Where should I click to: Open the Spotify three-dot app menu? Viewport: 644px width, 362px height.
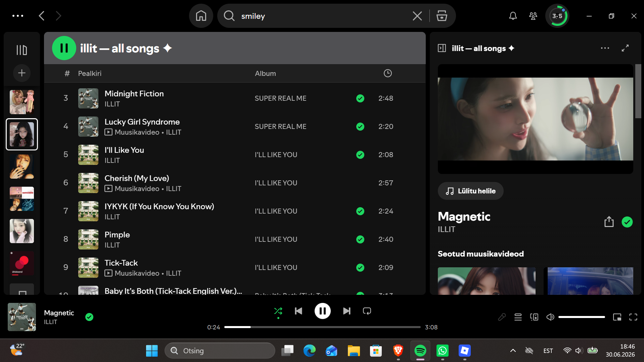18,16
